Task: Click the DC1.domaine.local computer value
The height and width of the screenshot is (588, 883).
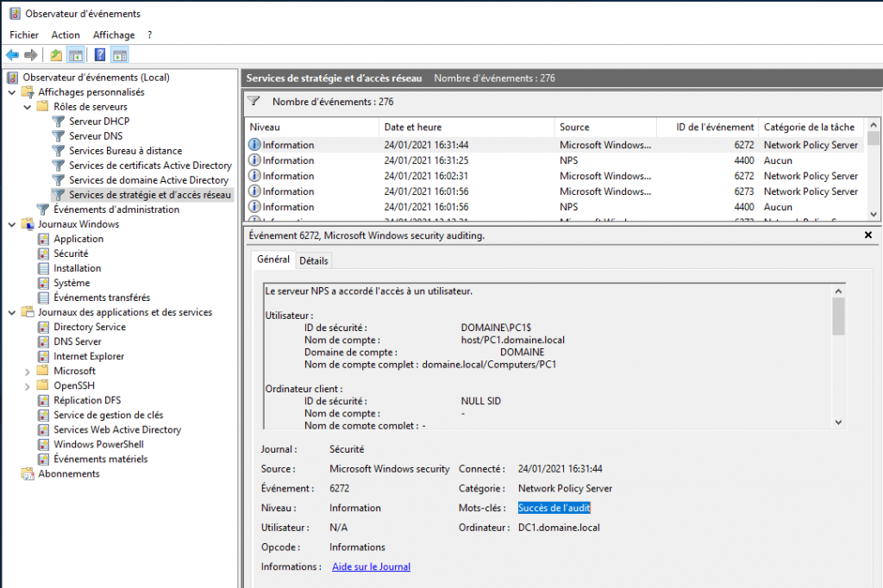Action: click(x=559, y=527)
